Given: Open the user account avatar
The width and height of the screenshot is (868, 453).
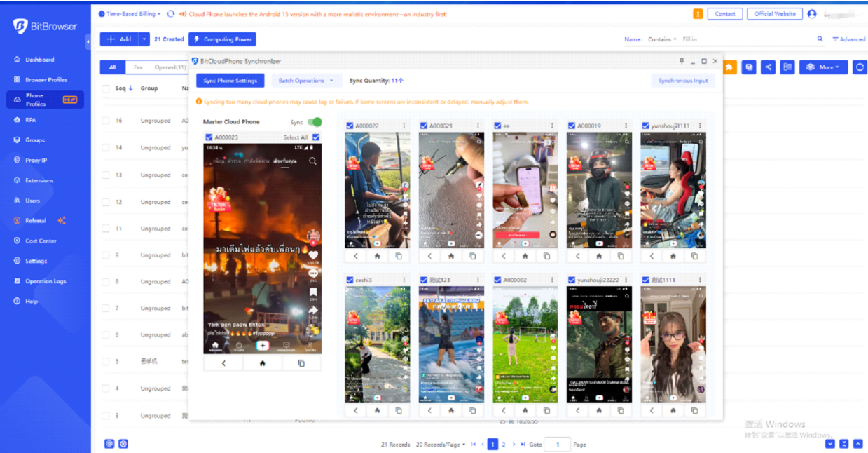Looking at the screenshot, I should click(x=812, y=13).
